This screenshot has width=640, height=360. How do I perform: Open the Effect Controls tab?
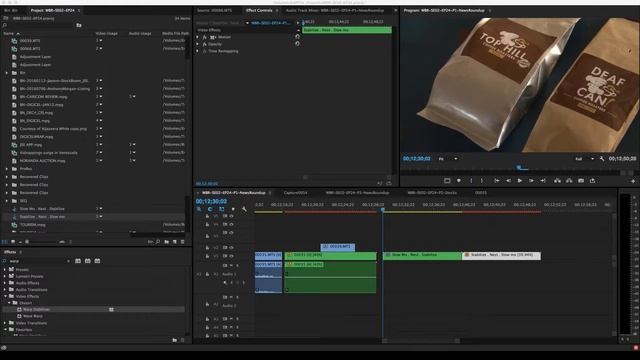point(259,10)
